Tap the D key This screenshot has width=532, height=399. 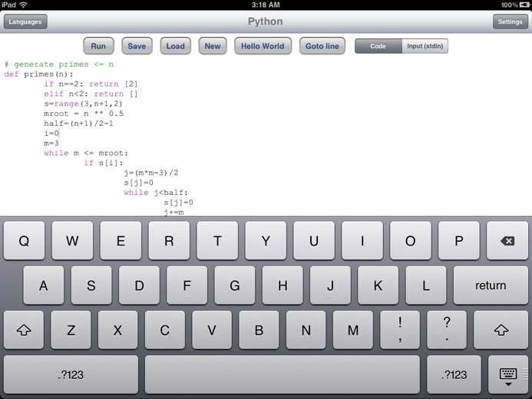(x=139, y=285)
